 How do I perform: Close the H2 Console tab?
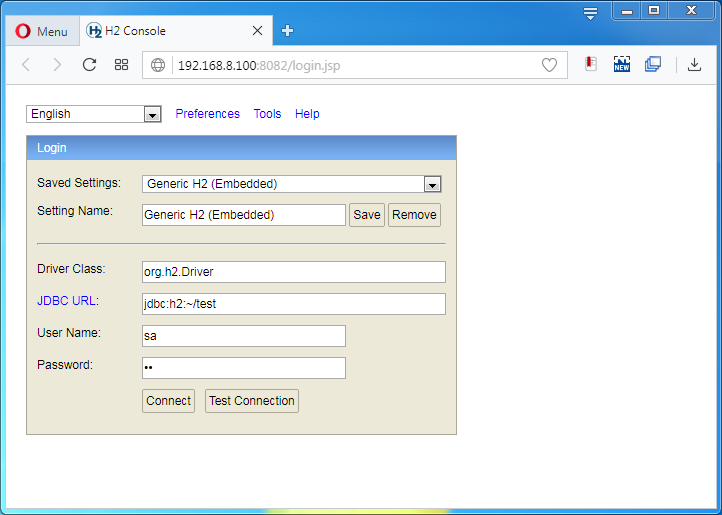coord(257,31)
